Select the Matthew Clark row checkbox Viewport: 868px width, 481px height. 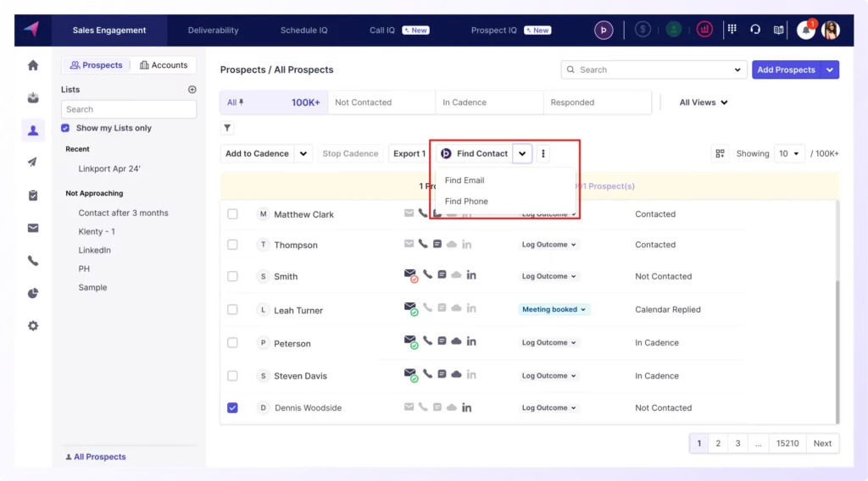click(x=232, y=214)
